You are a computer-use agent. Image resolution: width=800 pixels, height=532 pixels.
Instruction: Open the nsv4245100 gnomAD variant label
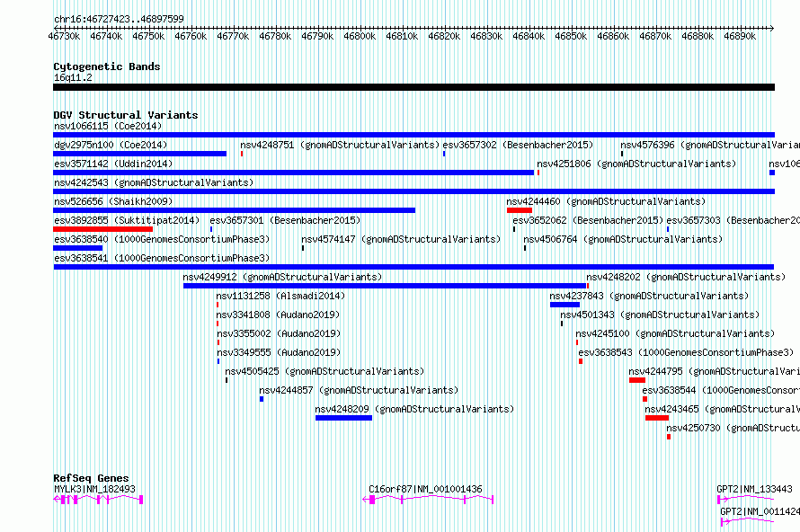coord(675,333)
